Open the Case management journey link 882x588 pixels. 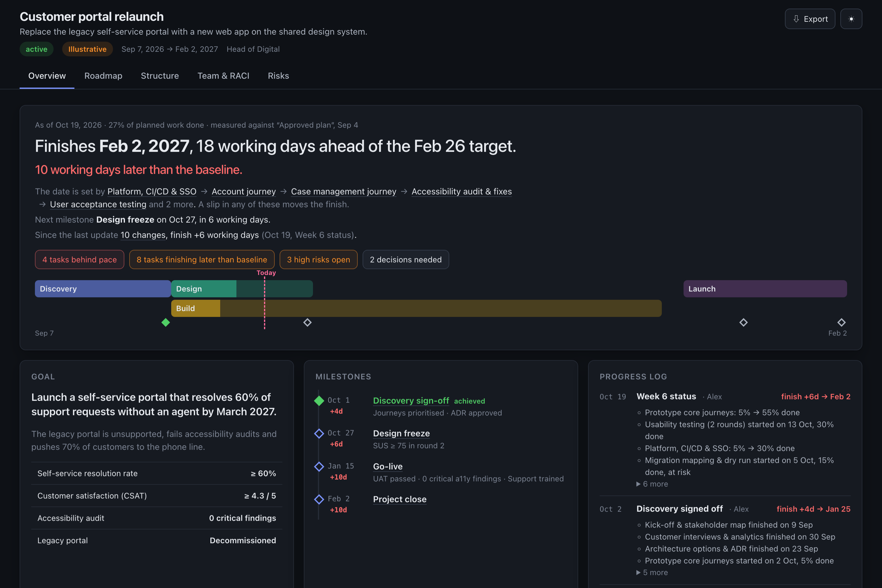[x=344, y=192]
